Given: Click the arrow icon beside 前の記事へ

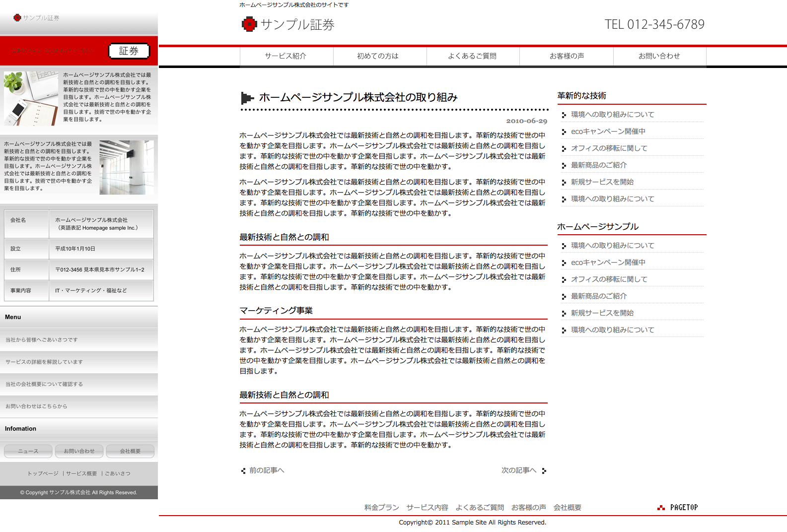Looking at the screenshot, I should point(243,471).
